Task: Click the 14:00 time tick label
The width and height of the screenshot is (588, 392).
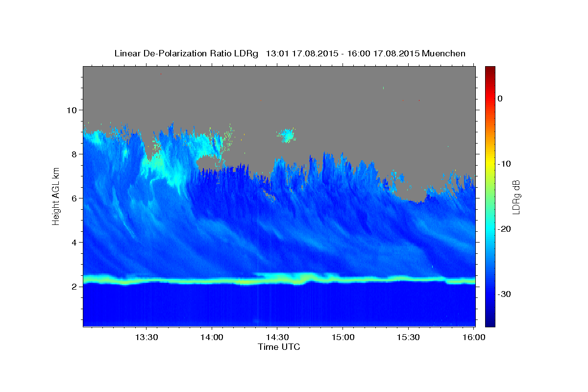Action: 212,337
